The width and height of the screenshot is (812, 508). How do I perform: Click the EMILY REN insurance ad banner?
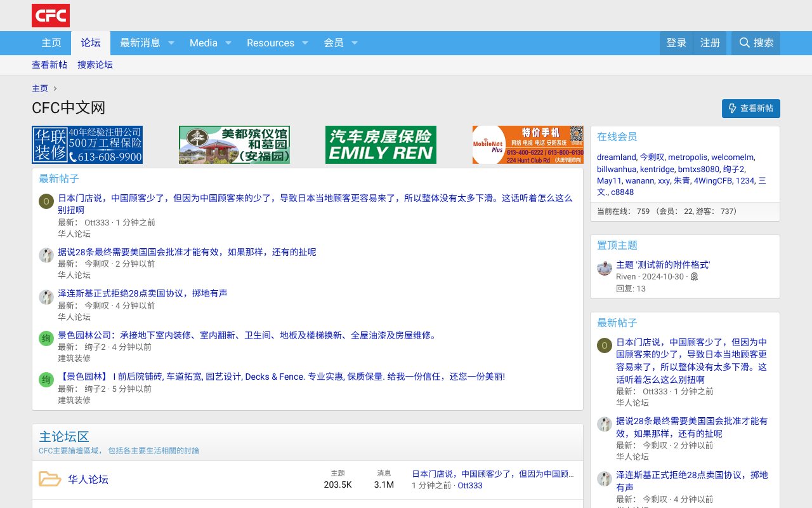[381, 145]
